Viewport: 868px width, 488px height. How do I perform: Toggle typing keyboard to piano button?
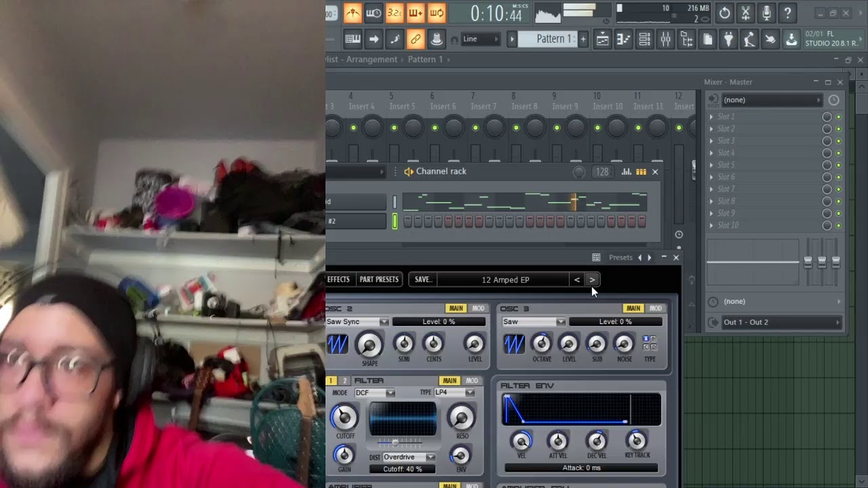click(353, 39)
